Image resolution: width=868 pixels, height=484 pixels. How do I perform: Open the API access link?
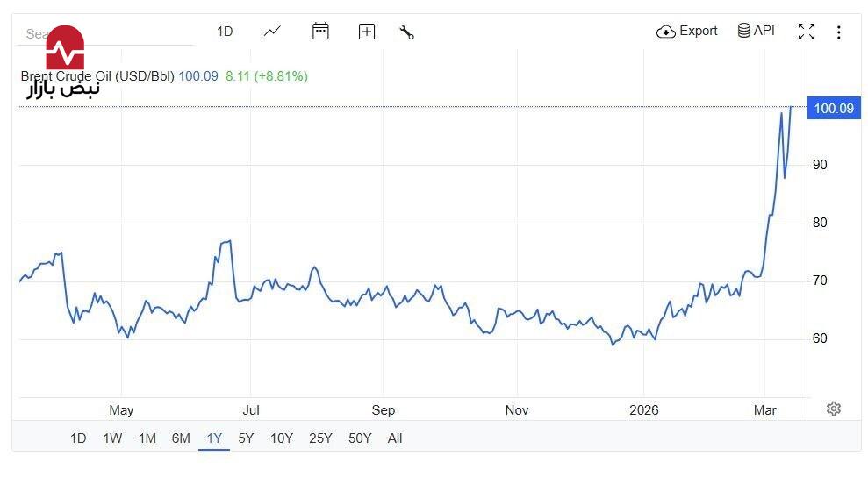[x=756, y=31]
